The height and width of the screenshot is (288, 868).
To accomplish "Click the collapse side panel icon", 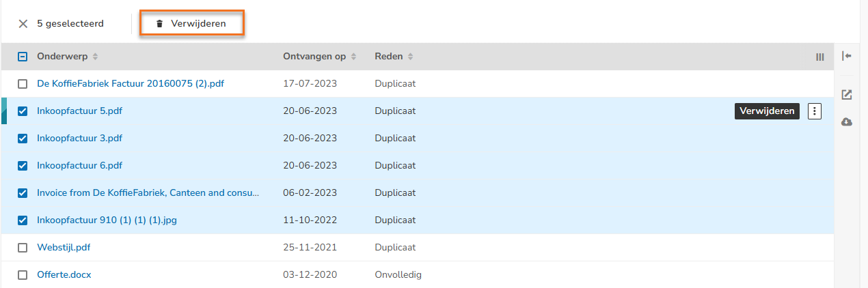I will pos(847,56).
